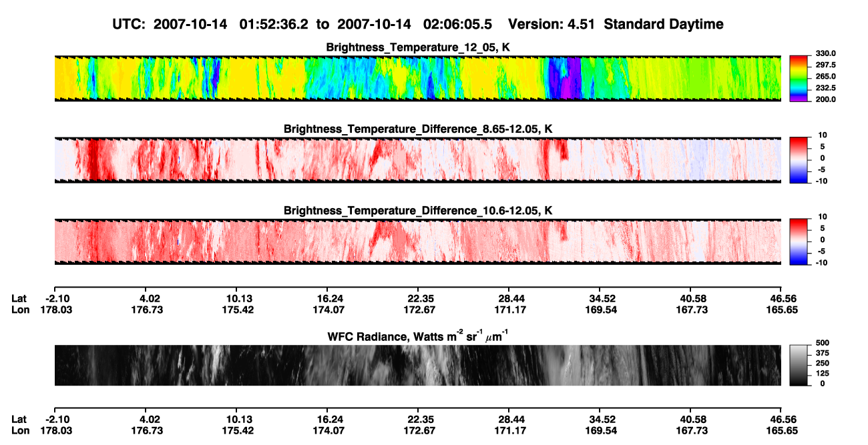Image resolution: width=868 pixels, height=445 pixels.
Task: Click the Brightness_Temperature_12_05, K panel title
Action: coord(418,47)
